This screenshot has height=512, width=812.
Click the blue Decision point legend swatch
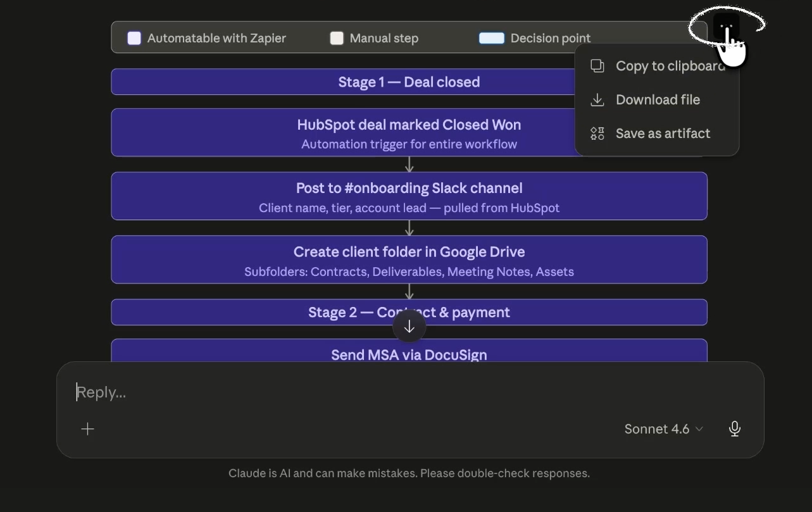492,38
